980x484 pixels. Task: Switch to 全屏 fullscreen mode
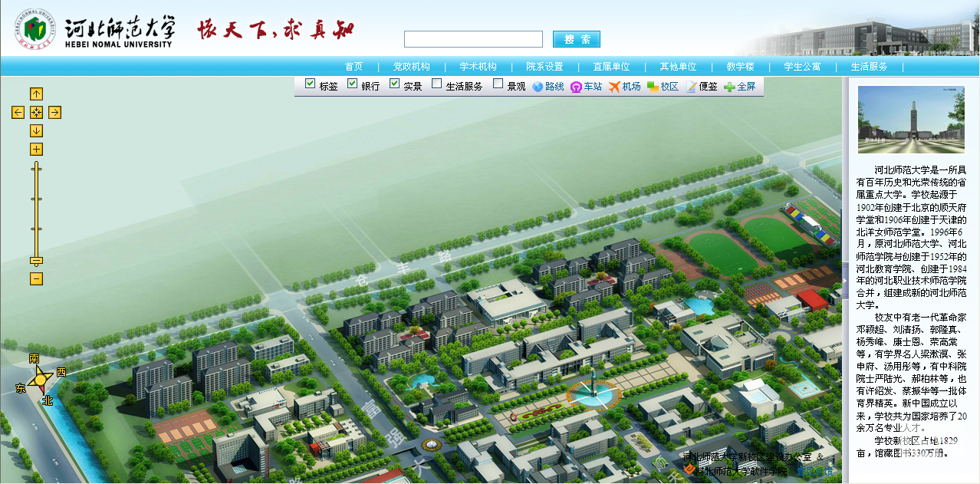point(739,87)
